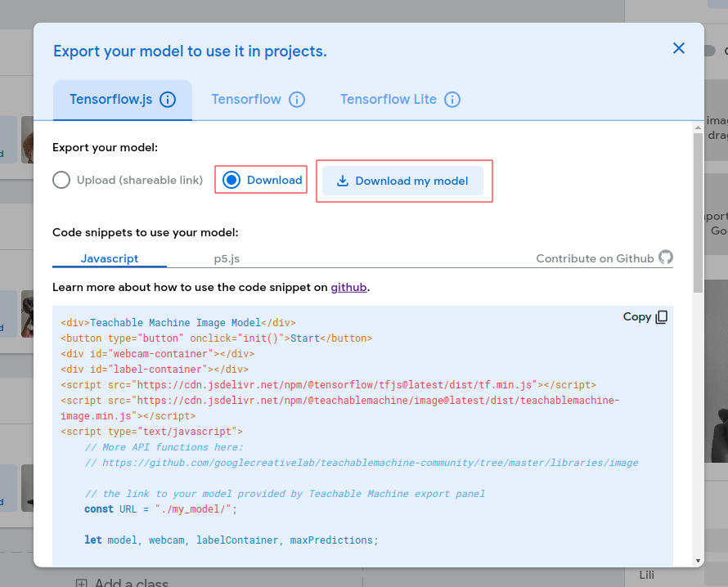Click the 'Export your model:' label
The image size is (728, 587).
tap(105, 147)
